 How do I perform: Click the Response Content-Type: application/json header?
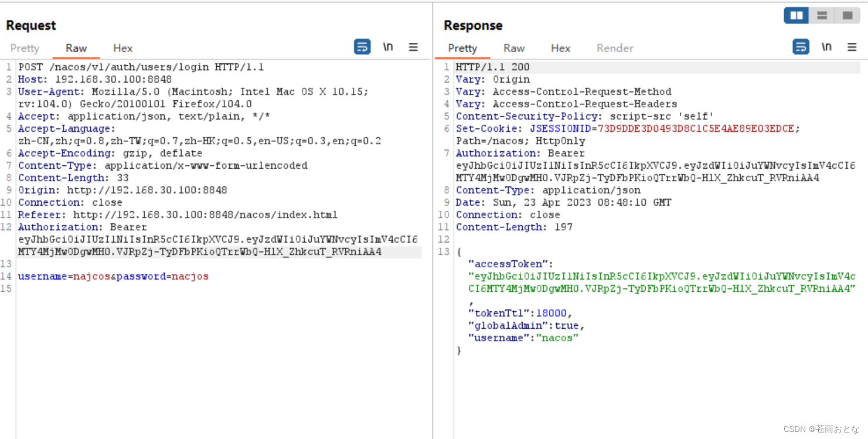548,190
